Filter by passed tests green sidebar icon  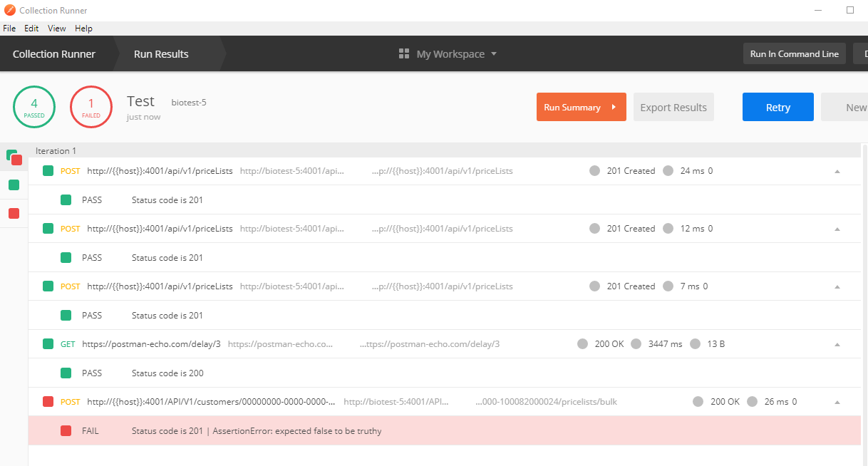click(14, 185)
